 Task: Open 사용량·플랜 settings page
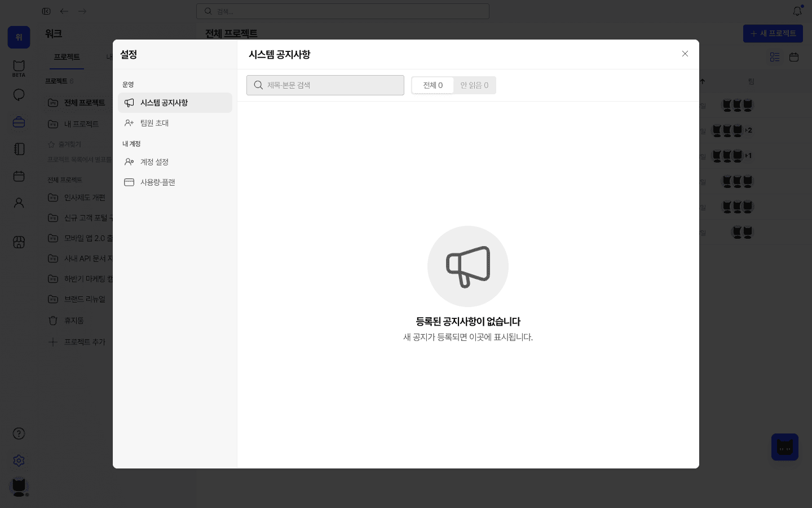click(x=175, y=182)
